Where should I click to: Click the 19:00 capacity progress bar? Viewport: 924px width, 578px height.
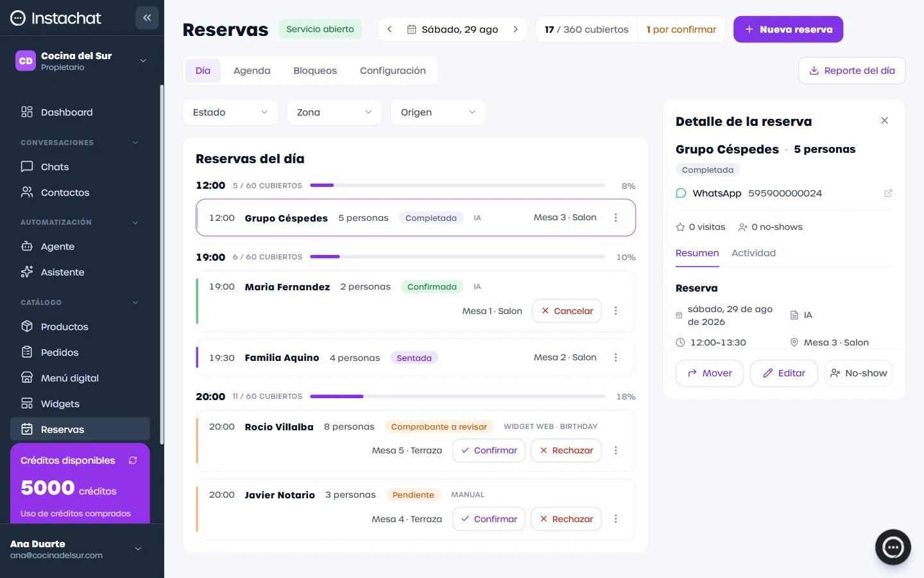point(458,257)
